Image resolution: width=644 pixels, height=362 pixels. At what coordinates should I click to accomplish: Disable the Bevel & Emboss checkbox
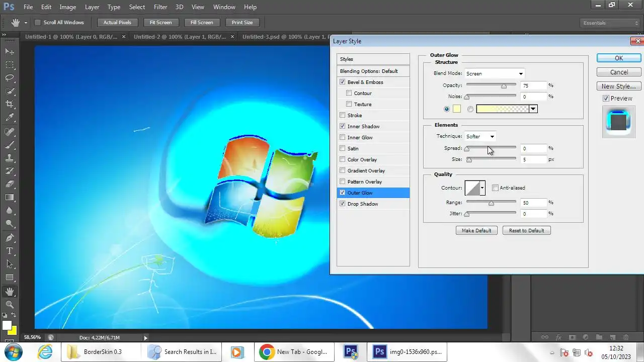tap(343, 82)
